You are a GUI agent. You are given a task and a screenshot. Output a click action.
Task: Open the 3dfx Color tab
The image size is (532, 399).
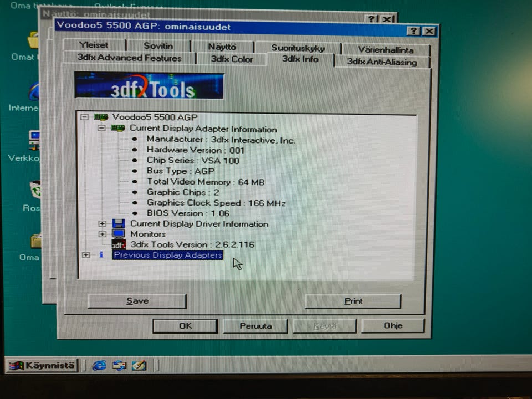tap(232, 59)
